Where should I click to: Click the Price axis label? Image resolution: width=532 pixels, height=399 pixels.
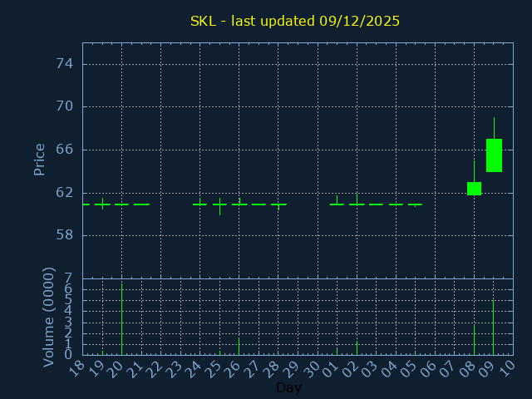(x=39, y=159)
